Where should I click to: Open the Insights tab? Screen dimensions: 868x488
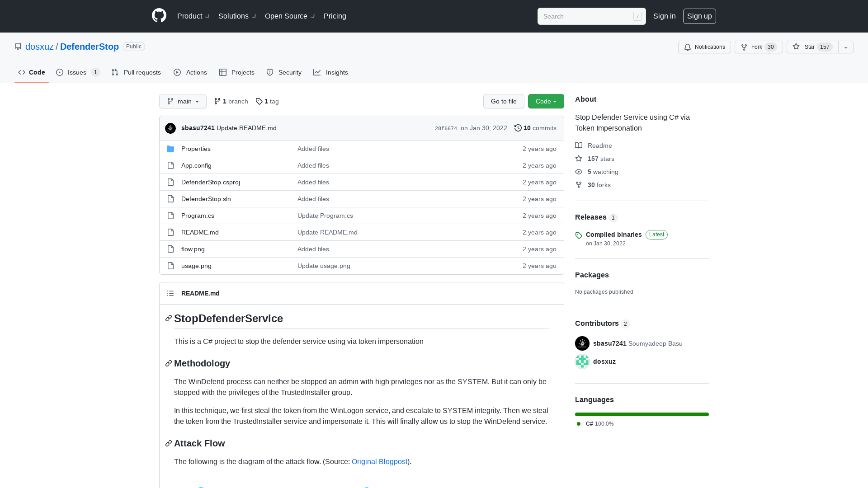point(331,72)
